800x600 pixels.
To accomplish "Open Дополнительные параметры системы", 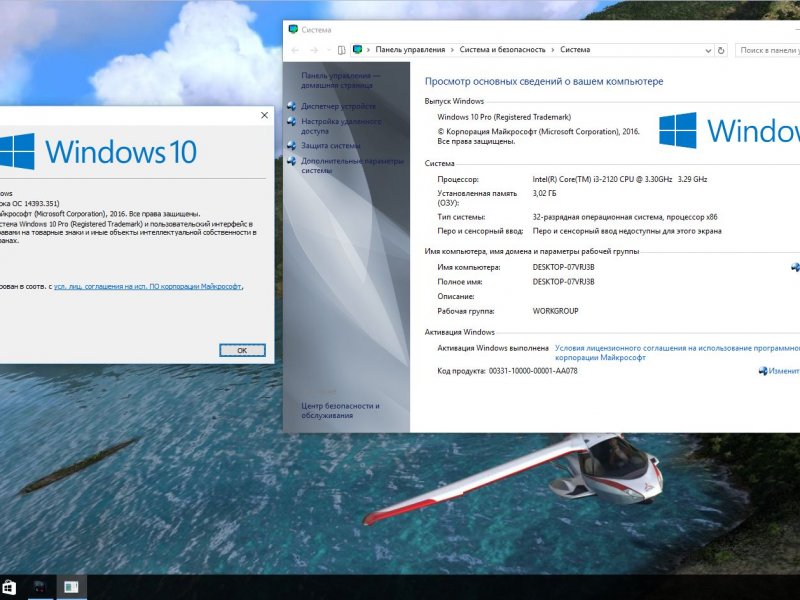I will click(x=352, y=166).
